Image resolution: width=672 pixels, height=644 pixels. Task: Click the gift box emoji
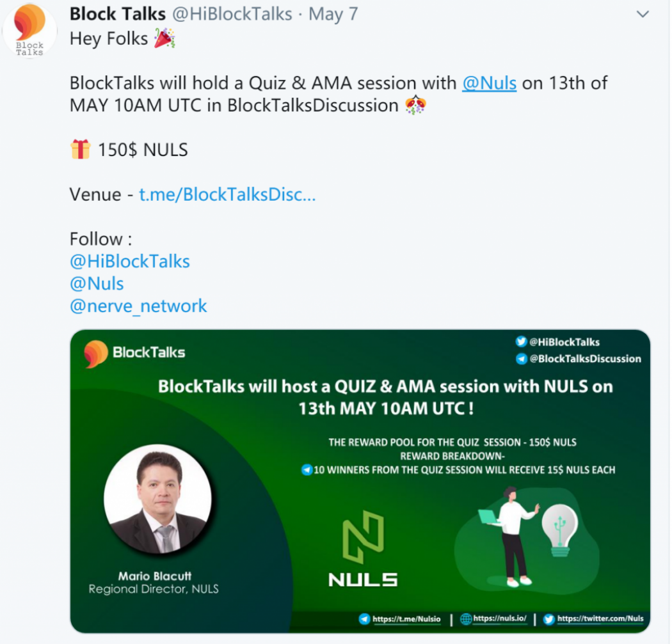[x=80, y=150]
